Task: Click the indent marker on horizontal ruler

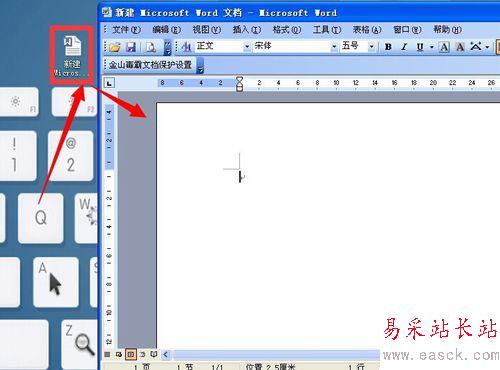Action: [x=239, y=83]
